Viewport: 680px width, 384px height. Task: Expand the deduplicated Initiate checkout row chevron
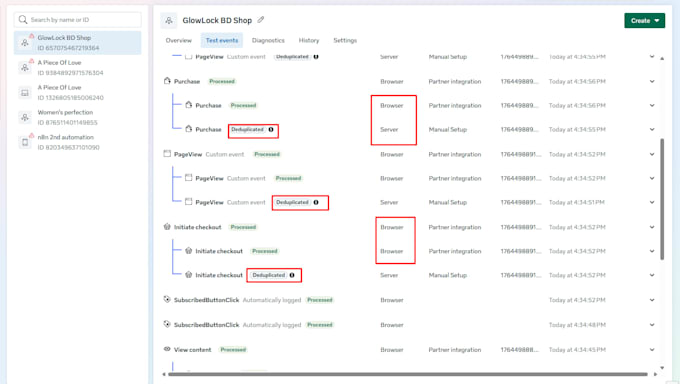(x=652, y=275)
